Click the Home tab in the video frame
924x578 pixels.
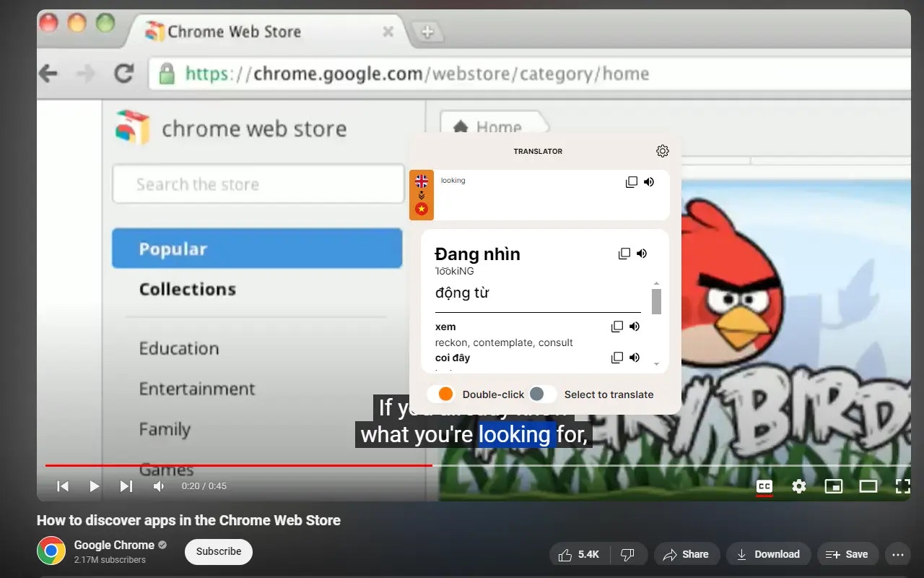[x=494, y=126]
